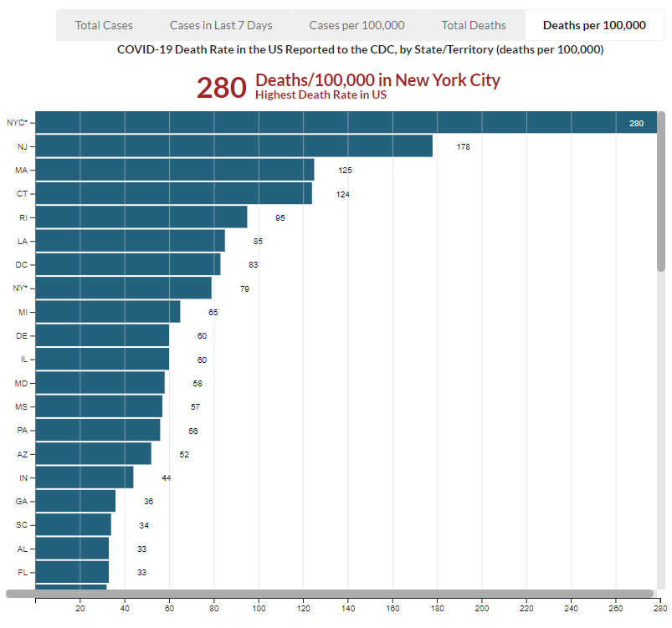
Task: View the Total Deaths tab
Action: tap(474, 25)
